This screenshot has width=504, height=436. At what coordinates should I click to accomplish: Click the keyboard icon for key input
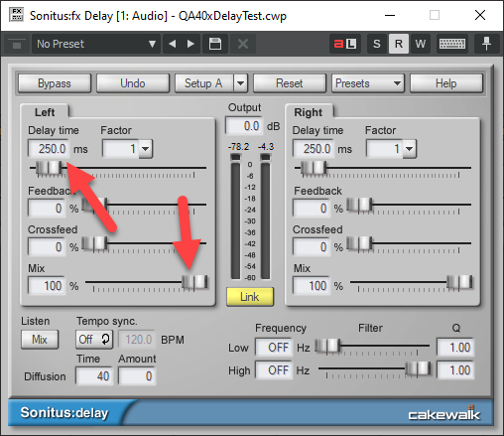click(452, 44)
